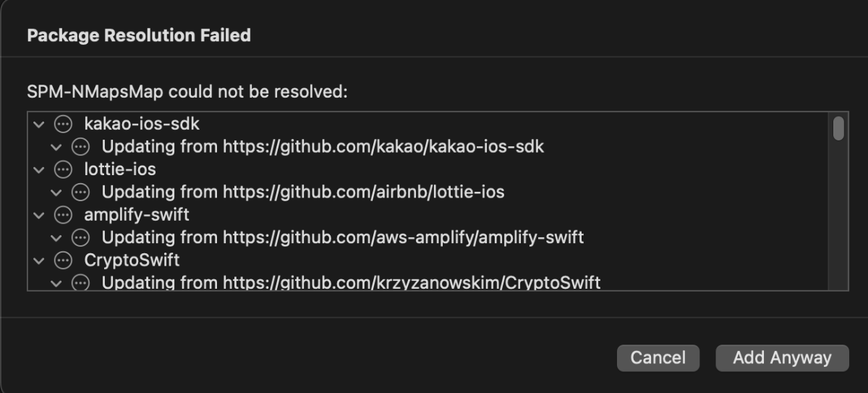Click the Add Anyway button

pyautogui.click(x=782, y=358)
